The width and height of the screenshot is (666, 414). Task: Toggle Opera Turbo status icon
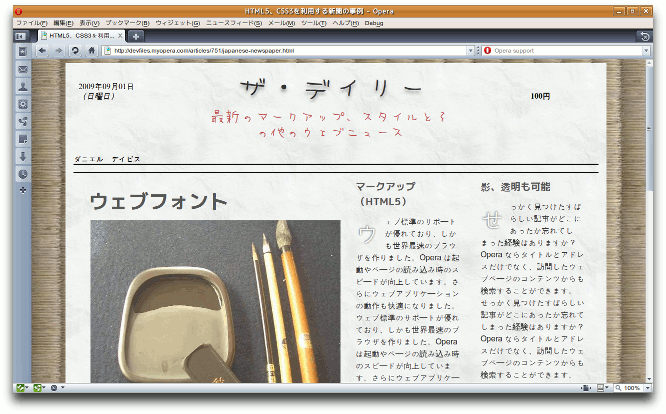[54, 388]
